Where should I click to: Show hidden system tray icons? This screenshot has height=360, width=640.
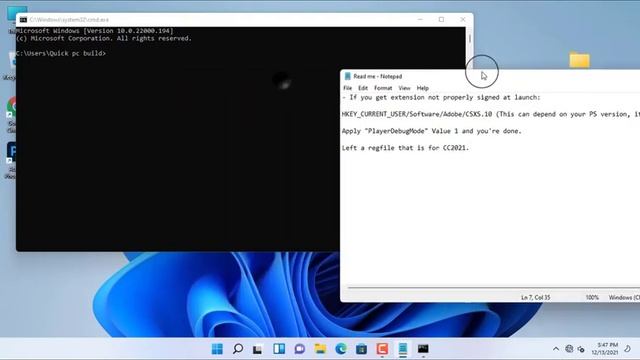pyautogui.click(x=556, y=349)
